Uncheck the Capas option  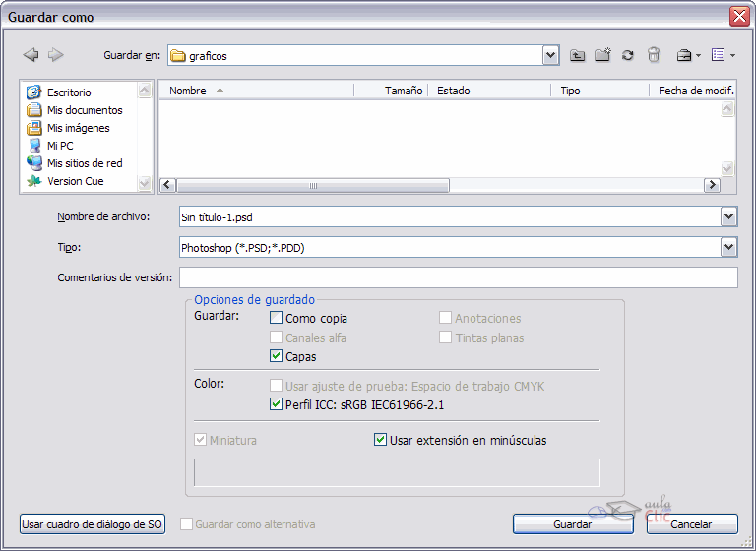click(x=277, y=356)
